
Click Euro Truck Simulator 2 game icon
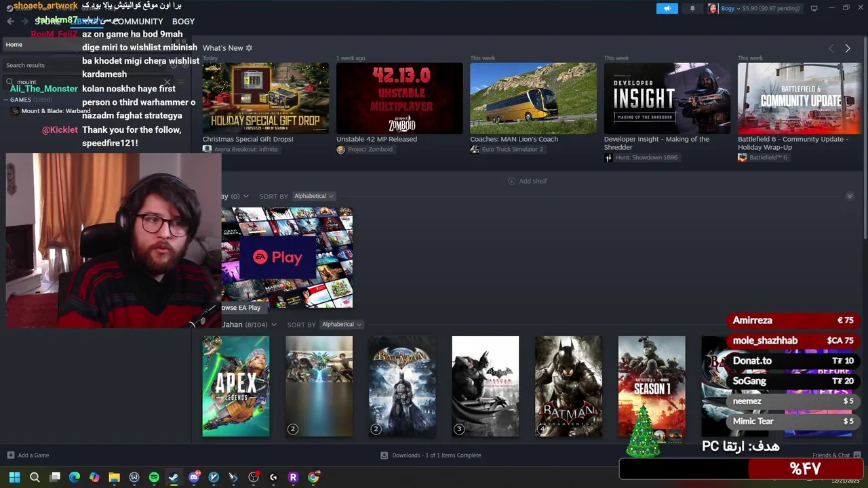click(x=475, y=149)
